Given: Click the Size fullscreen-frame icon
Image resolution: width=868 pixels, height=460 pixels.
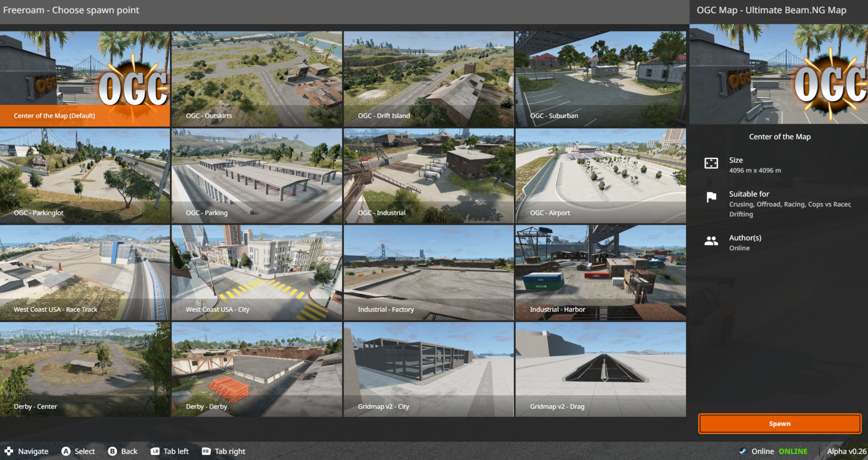Looking at the screenshot, I should pos(711,163).
